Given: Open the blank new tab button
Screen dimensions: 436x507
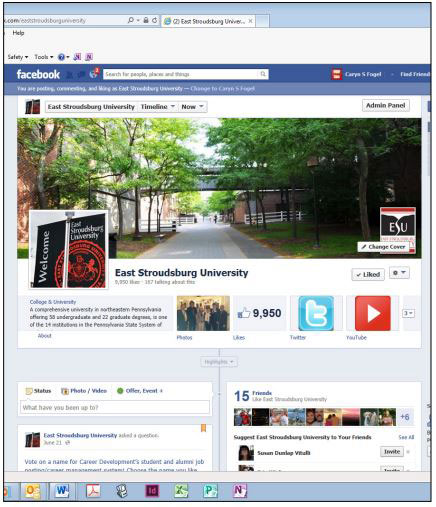Looking at the screenshot, I should (262, 21).
